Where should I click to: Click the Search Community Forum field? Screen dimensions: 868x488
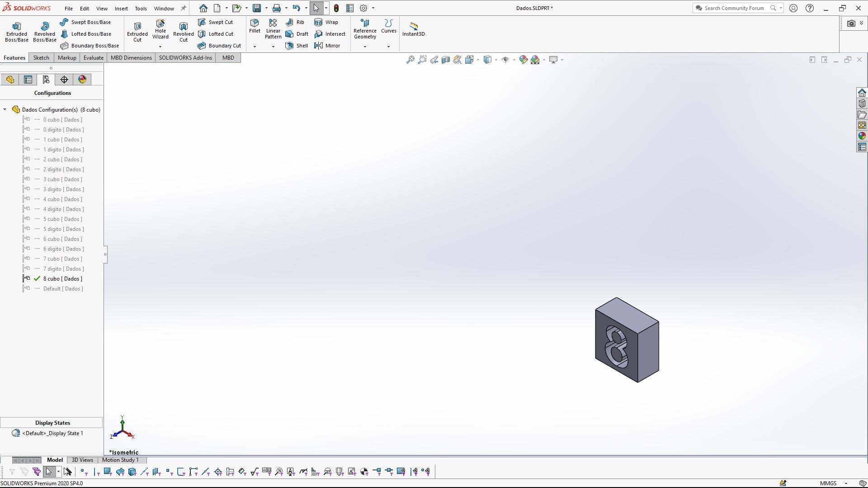coord(734,8)
